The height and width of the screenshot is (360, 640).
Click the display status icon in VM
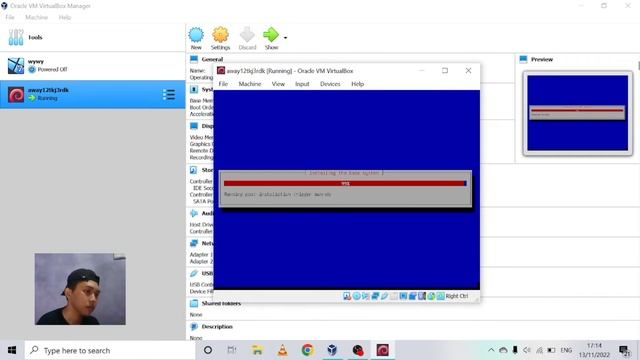click(403, 296)
